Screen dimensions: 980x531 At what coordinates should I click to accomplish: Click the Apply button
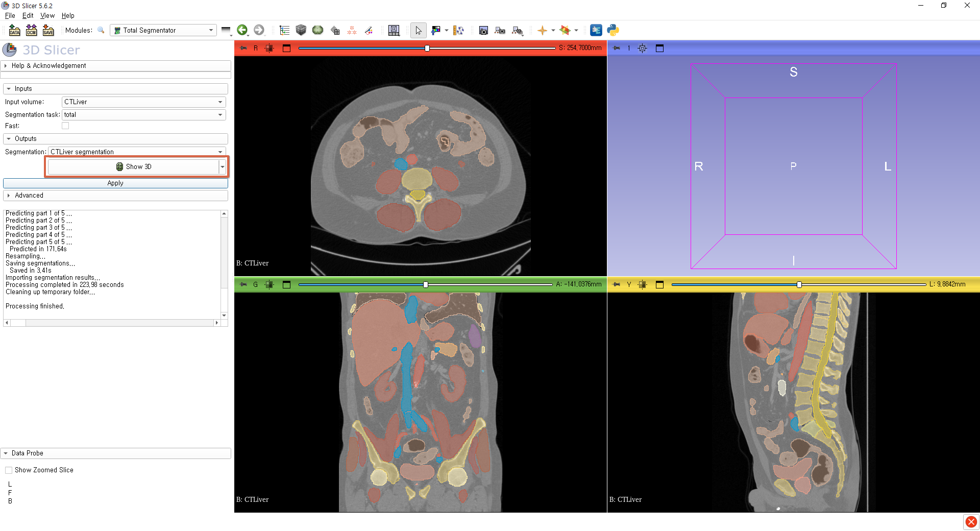tap(115, 183)
